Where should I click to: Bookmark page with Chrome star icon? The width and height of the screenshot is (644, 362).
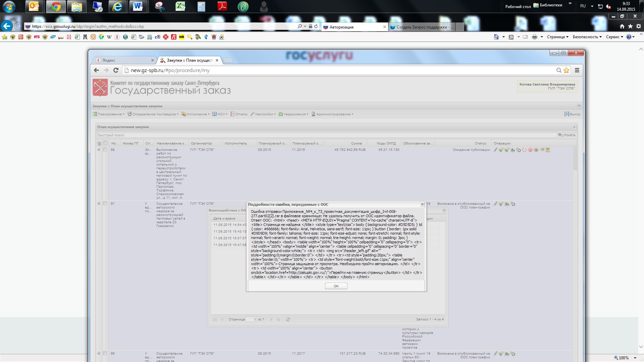pos(567,70)
